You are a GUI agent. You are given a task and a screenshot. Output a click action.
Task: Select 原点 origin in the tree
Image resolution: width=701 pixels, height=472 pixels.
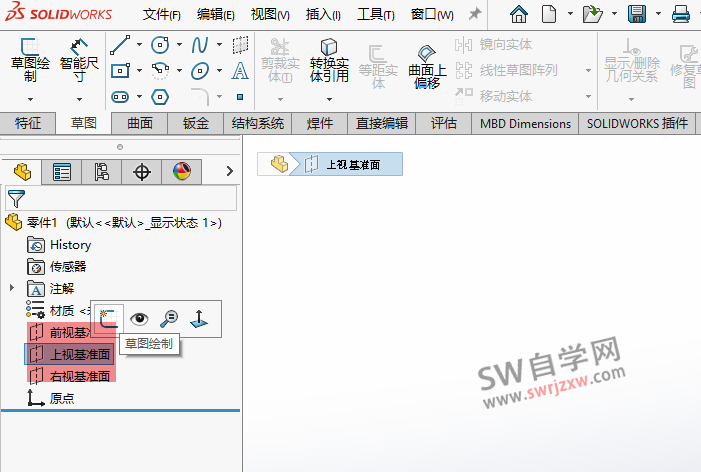point(50,398)
